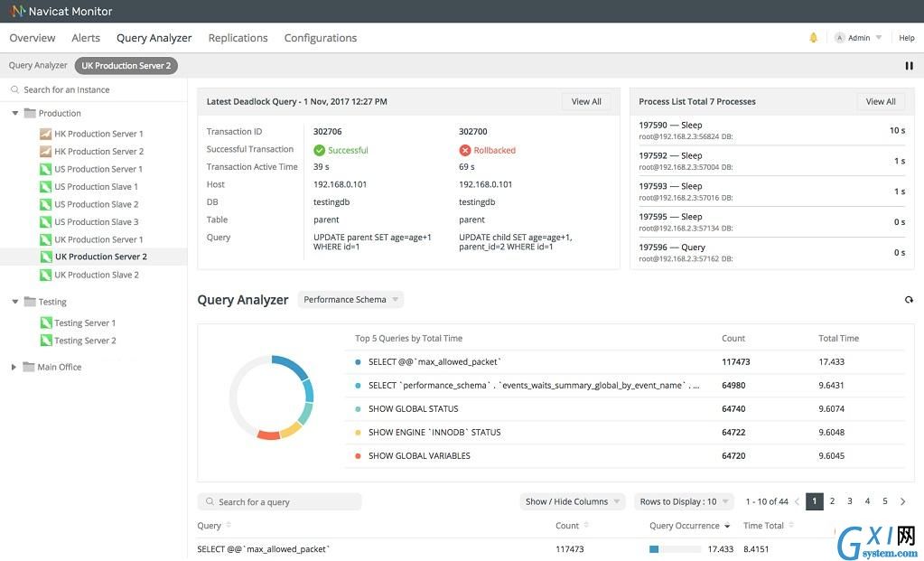
Task: Click Search for an Instance field
Action: click(x=94, y=89)
